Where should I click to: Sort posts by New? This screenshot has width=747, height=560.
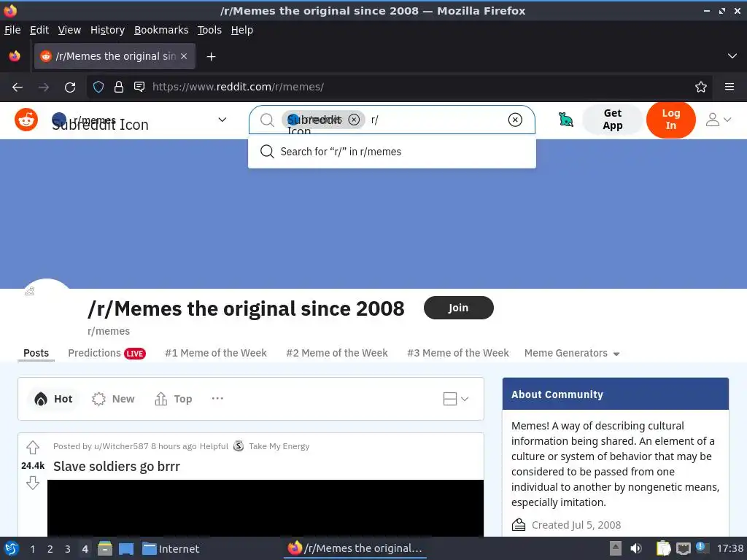[113, 399]
